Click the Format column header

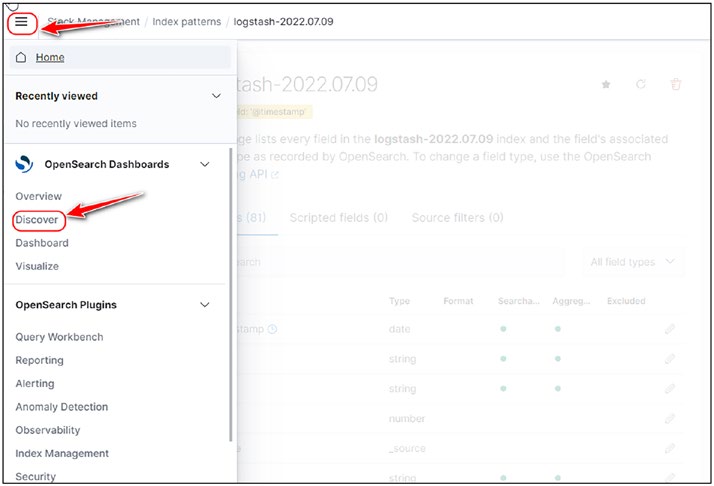click(x=458, y=301)
